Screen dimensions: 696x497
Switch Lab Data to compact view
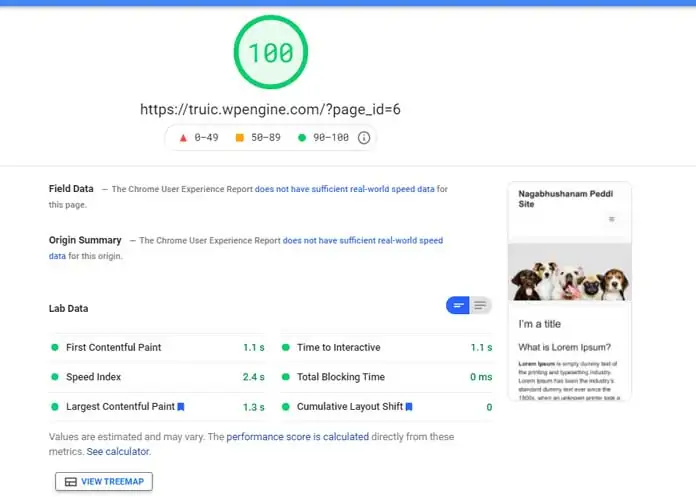tap(458, 305)
